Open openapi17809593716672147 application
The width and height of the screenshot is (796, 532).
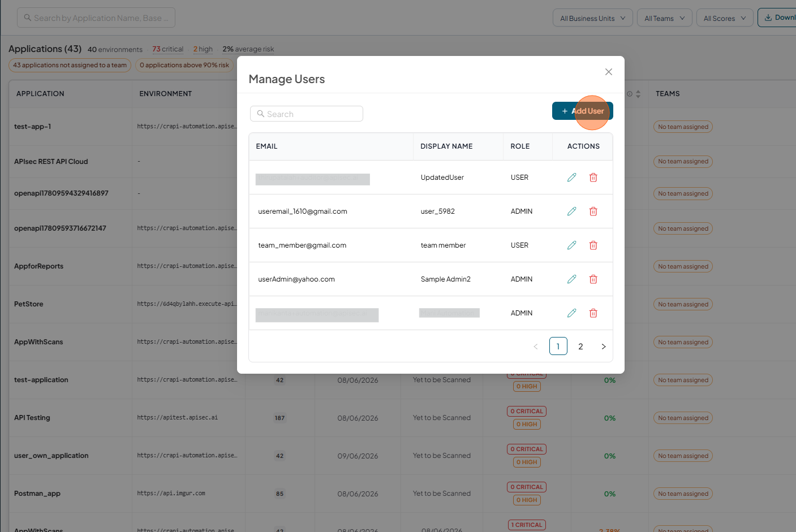coord(60,228)
